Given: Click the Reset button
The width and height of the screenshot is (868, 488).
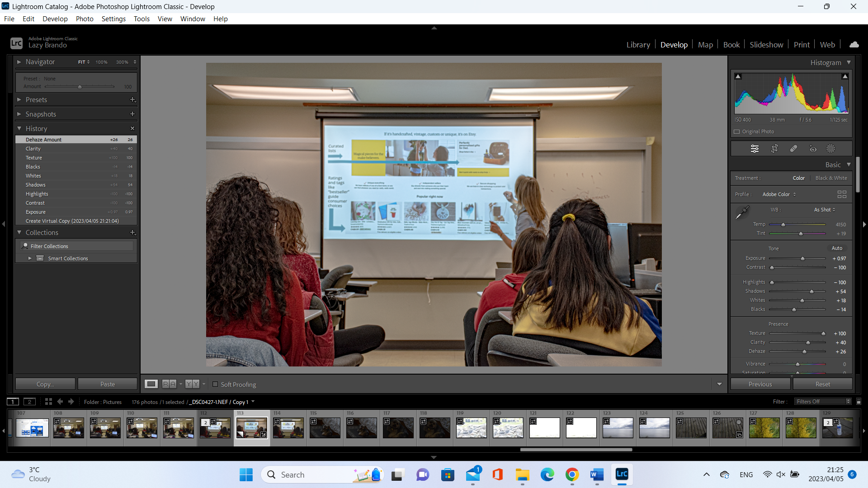Looking at the screenshot, I should [822, 384].
